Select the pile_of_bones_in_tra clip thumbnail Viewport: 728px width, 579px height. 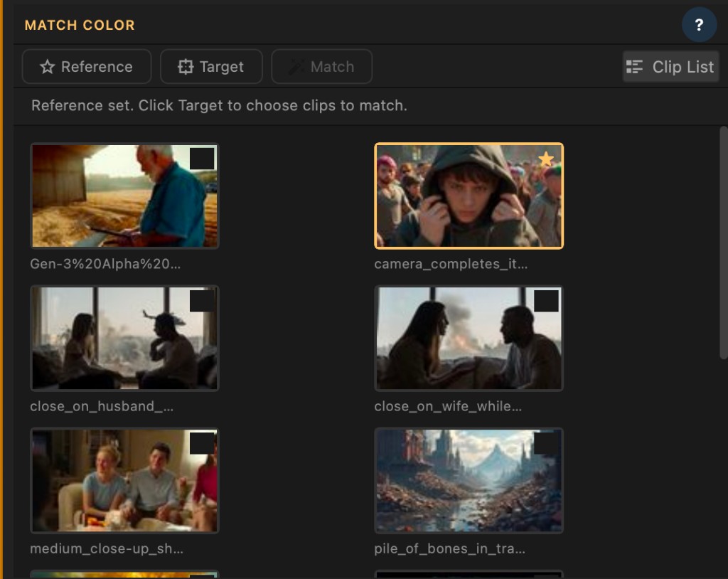[x=469, y=481]
